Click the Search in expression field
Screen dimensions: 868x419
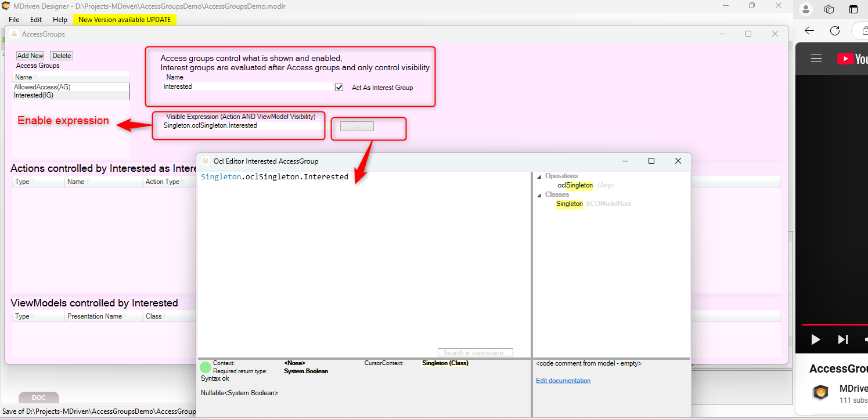(475, 352)
